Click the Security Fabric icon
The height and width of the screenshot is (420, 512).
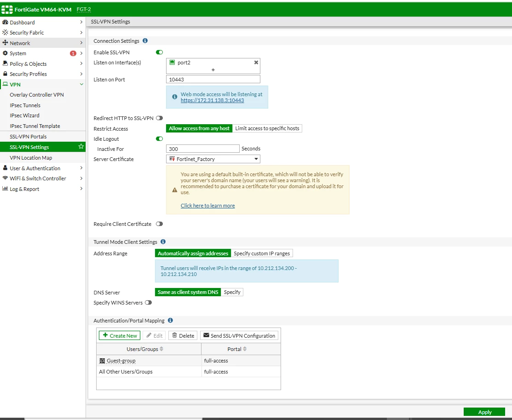5,32
